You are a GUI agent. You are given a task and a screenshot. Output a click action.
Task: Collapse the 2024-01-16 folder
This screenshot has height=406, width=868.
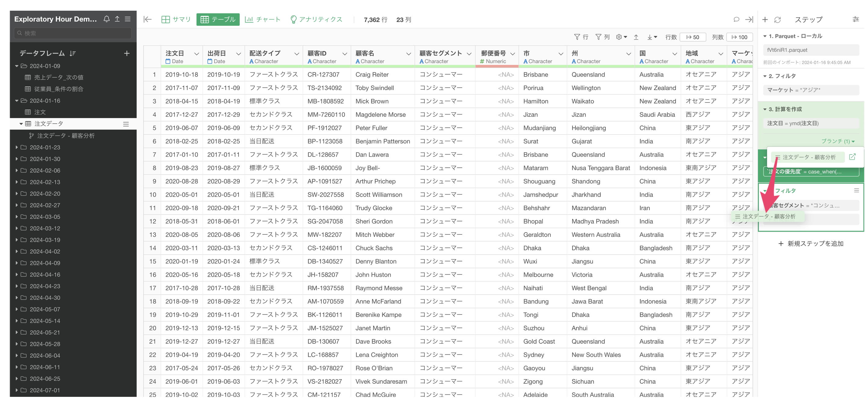pyautogui.click(x=16, y=101)
